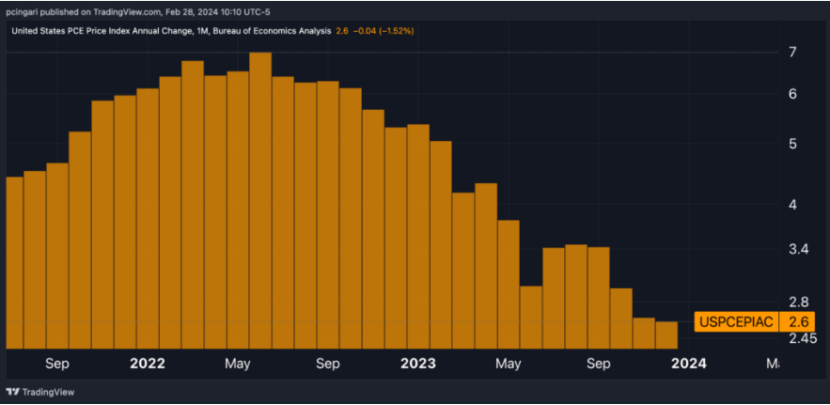Click the tallest orange bar in the chart
The image size is (830, 405).
pos(260,200)
